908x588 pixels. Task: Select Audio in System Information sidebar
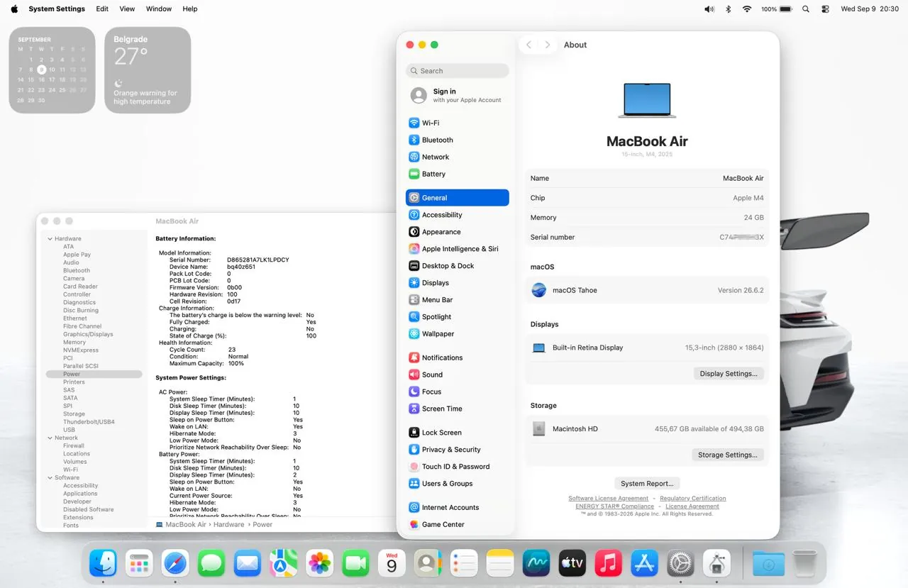coord(71,262)
